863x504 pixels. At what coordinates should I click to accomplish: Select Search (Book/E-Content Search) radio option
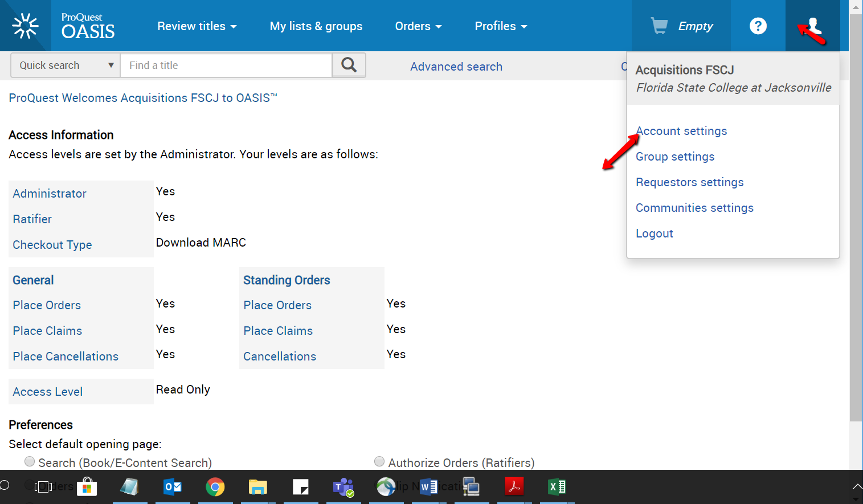pyautogui.click(x=30, y=461)
